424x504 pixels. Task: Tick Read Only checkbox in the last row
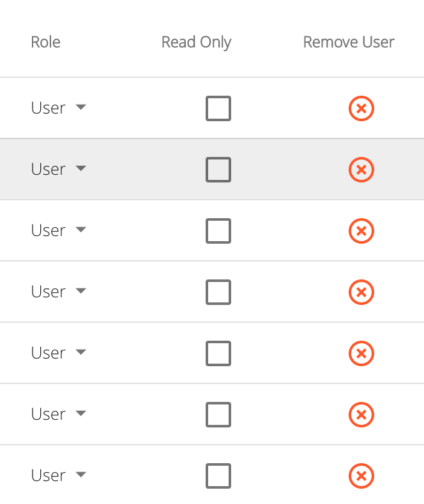pos(218,476)
